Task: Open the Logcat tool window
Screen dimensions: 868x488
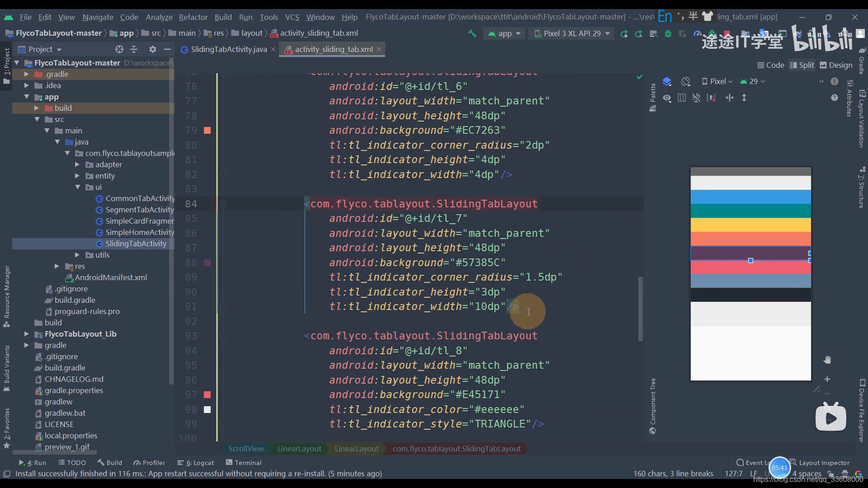Action: 196,463
